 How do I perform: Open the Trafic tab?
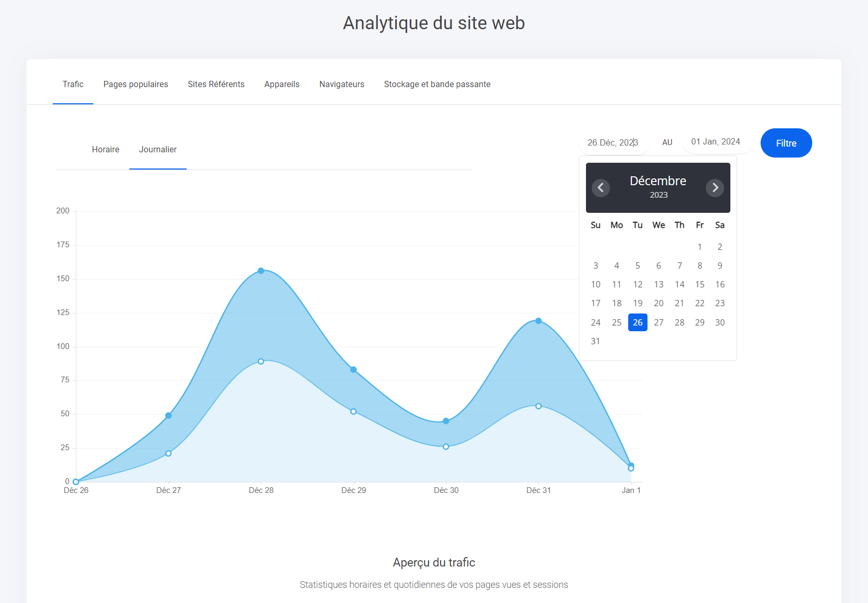click(73, 85)
